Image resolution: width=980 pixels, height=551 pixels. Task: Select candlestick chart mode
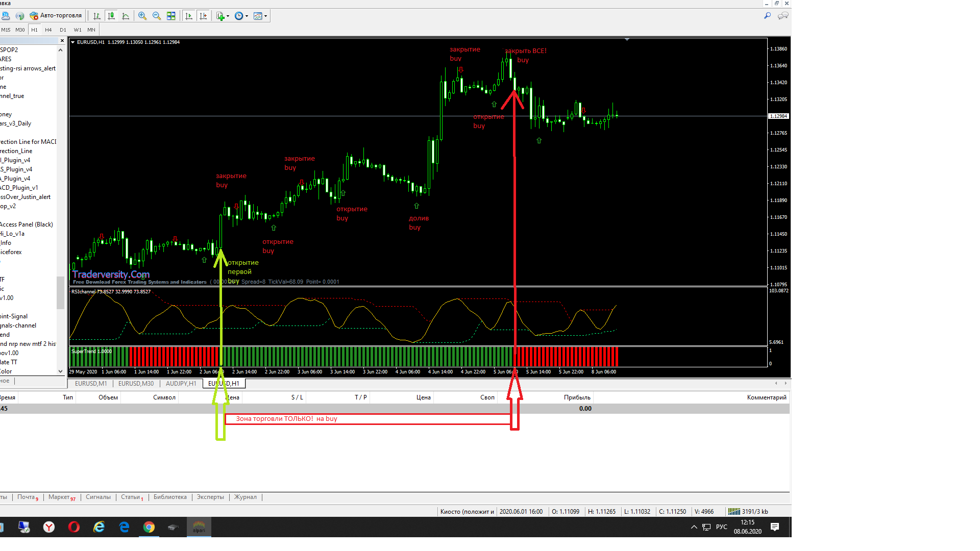(x=111, y=16)
